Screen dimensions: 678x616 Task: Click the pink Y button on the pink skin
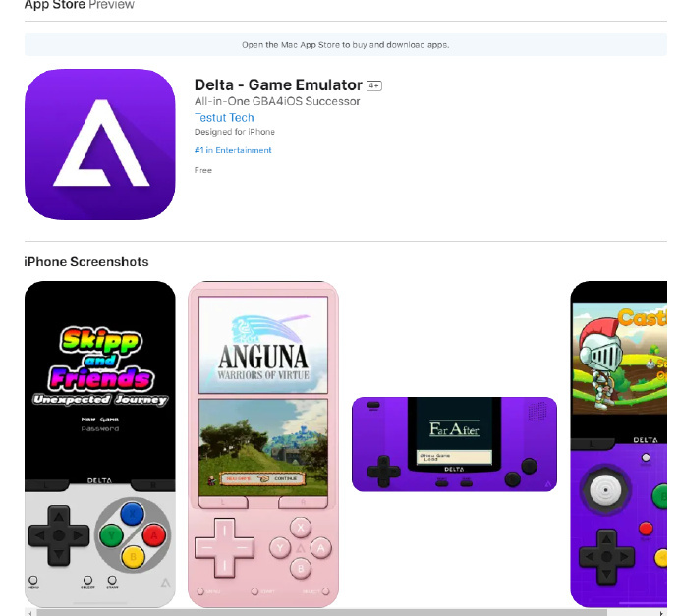pos(280,548)
